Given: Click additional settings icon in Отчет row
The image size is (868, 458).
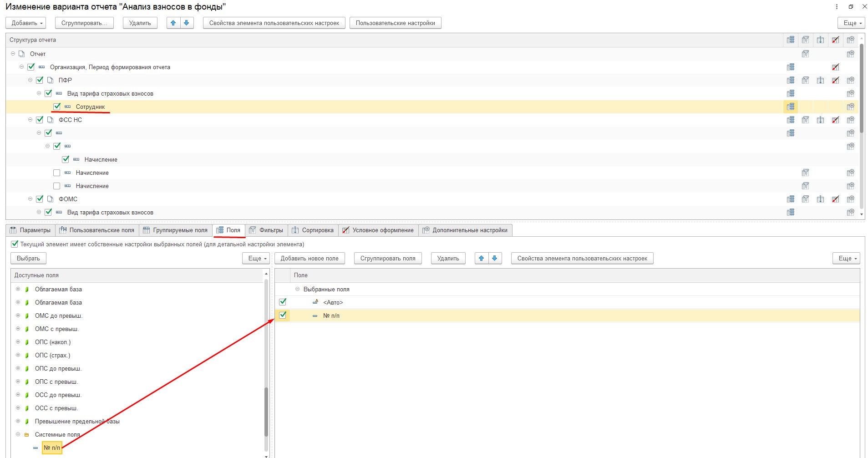Looking at the screenshot, I should (850, 54).
